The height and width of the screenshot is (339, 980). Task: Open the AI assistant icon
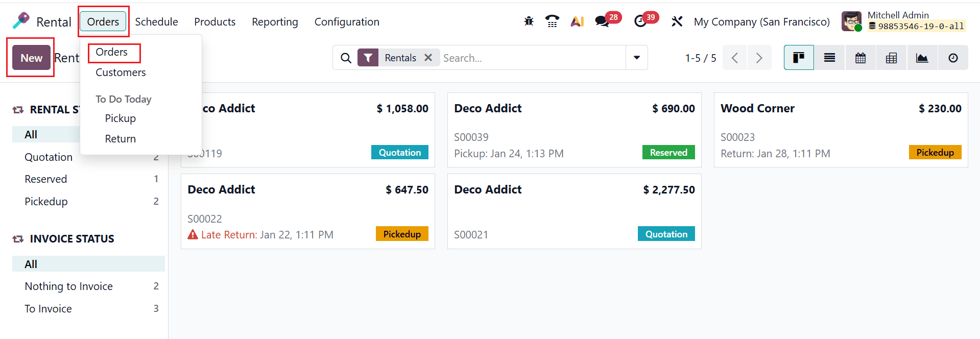pos(577,21)
